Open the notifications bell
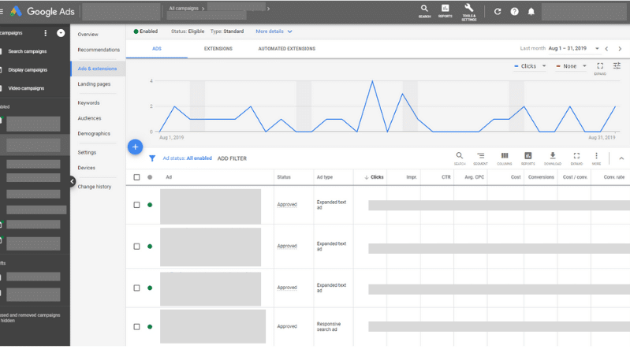This screenshot has height=364, width=630. (x=531, y=12)
